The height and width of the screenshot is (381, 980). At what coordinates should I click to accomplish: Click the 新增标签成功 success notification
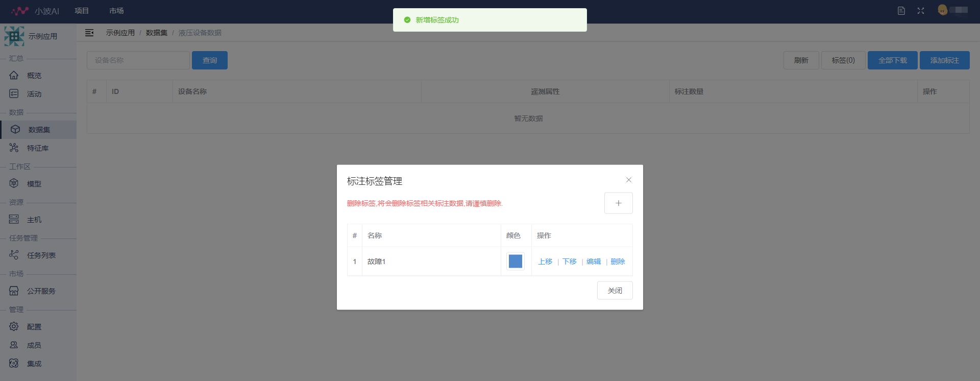pos(490,20)
